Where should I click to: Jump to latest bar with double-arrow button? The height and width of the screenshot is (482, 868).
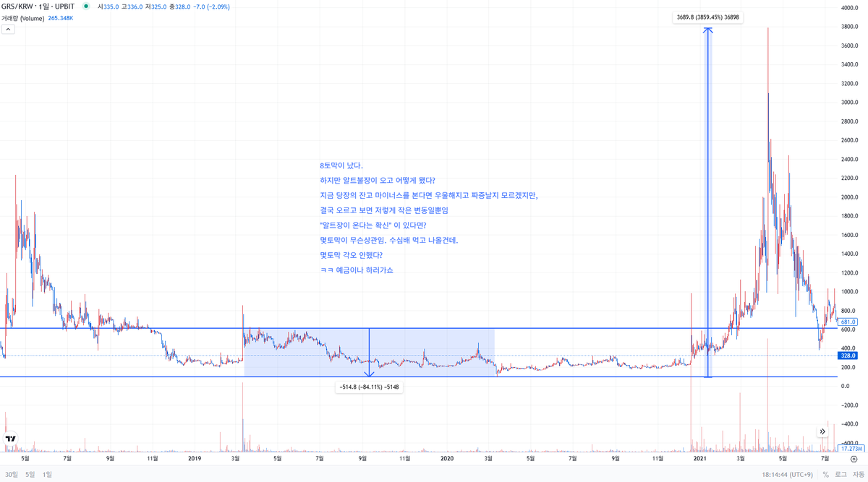click(x=822, y=431)
